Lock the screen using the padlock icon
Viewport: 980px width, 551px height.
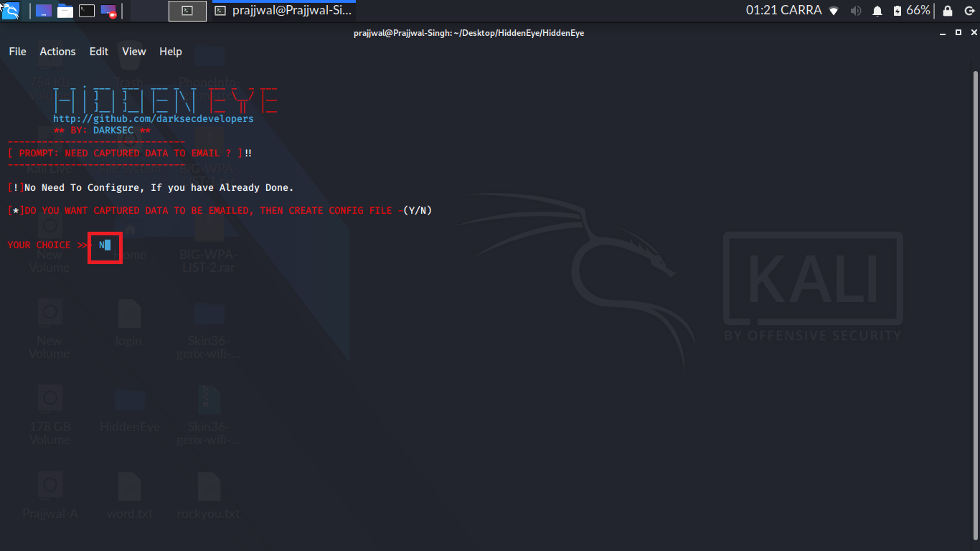point(947,11)
